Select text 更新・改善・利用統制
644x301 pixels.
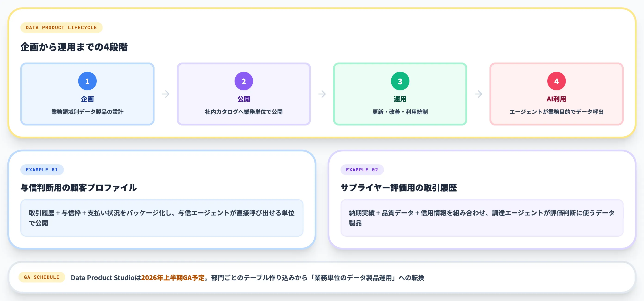400,112
